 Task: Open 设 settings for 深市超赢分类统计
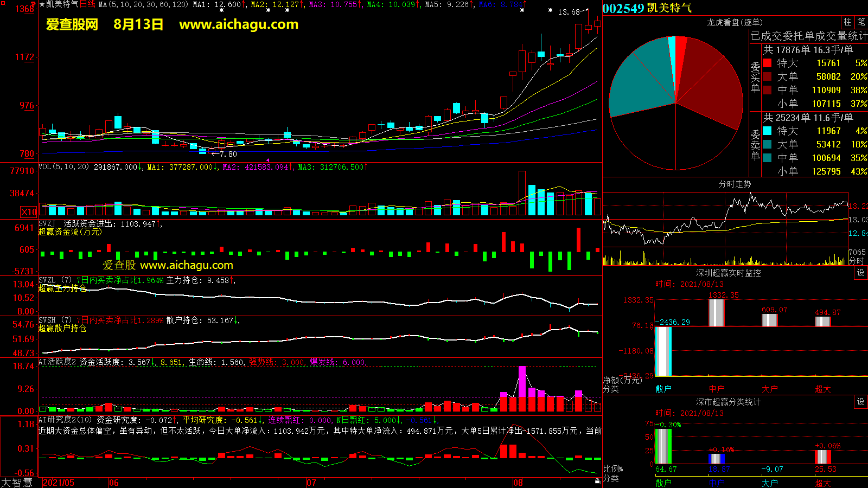tap(861, 402)
